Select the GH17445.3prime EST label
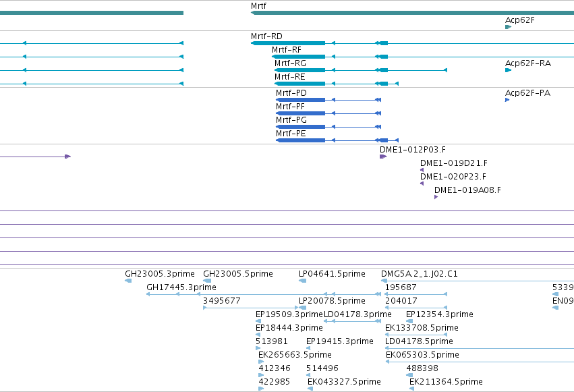The width and height of the screenshot is (574, 392). point(181,287)
